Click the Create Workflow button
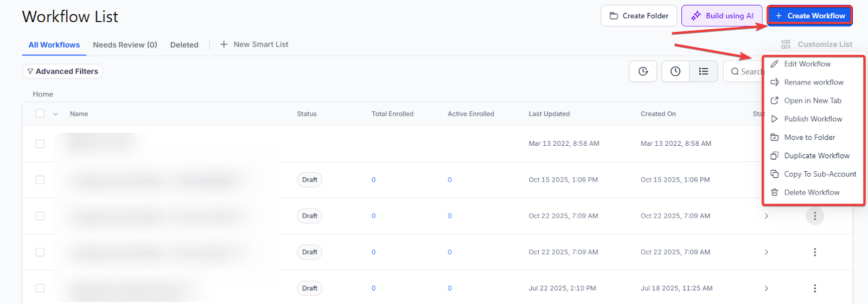Viewport: 868px width, 304px height. (810, 16)
